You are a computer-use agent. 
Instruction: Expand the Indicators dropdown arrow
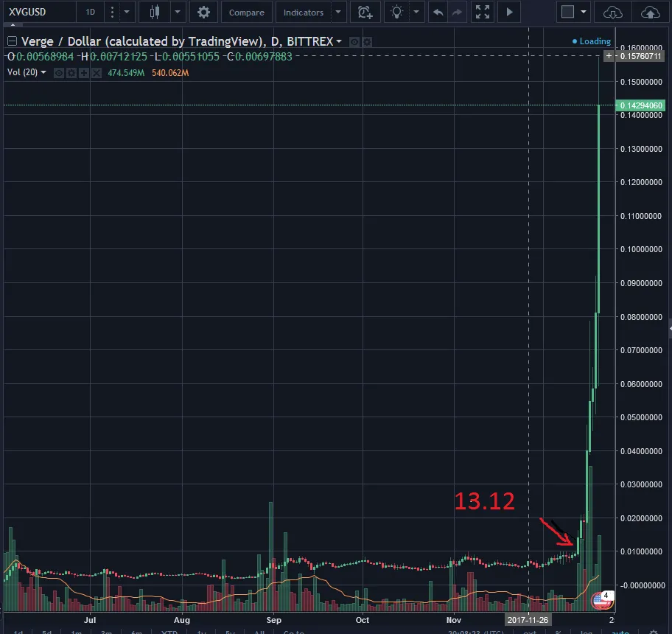point(338,13)
